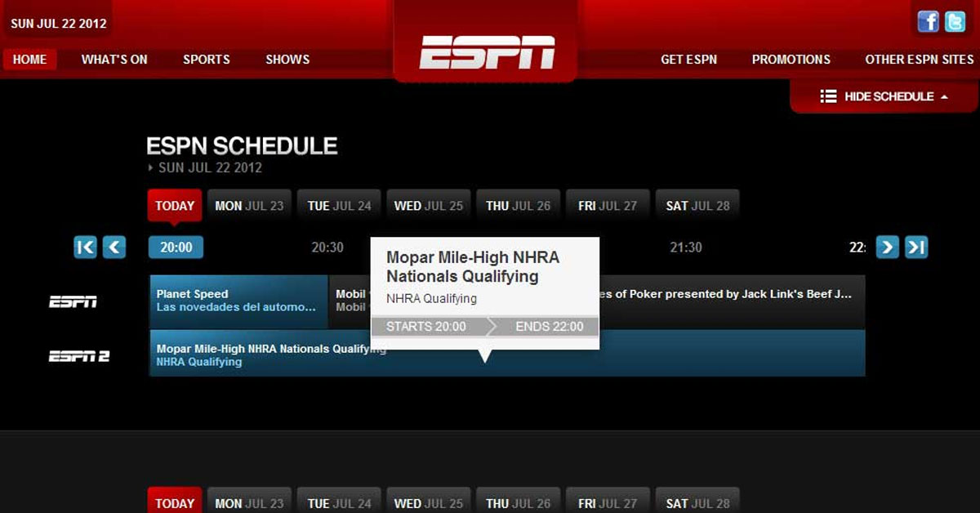The height and width of the screenshot is (513, 980).
Task: Select SAT JUL 28 in the bottom tab row
Action: [x=697, y=502]
